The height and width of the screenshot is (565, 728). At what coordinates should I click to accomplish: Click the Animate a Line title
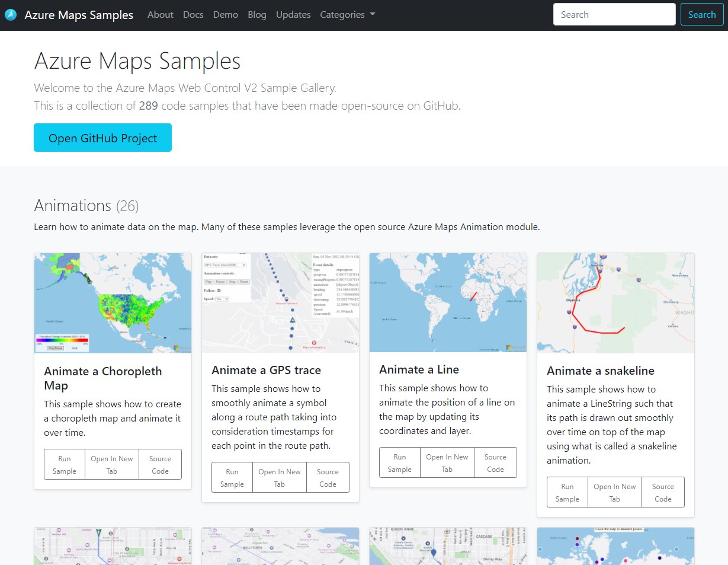pos(419,369)
